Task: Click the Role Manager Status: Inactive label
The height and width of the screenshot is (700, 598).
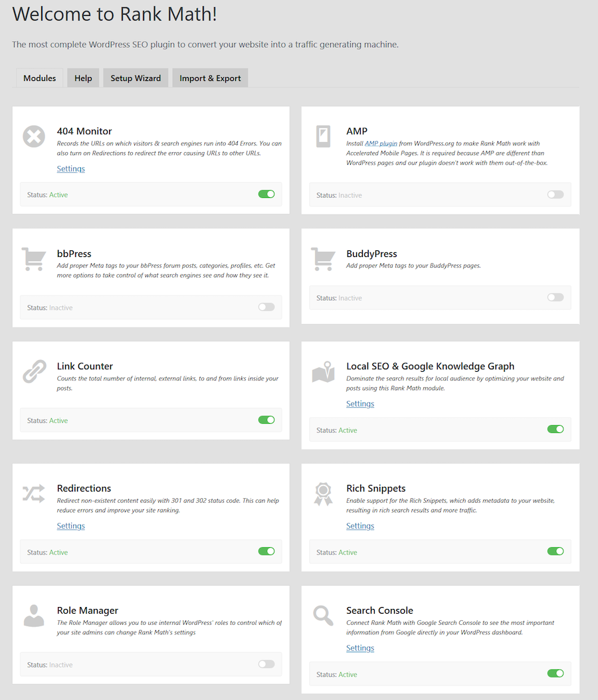Action: pos(50,665)
